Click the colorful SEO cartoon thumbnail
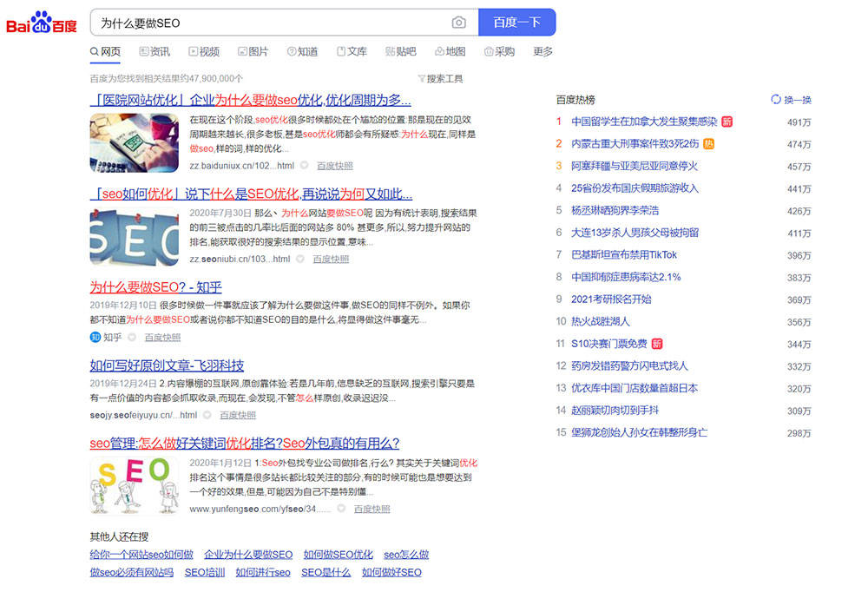The width and height of the screenshot is (868, 592). (135, 486)
